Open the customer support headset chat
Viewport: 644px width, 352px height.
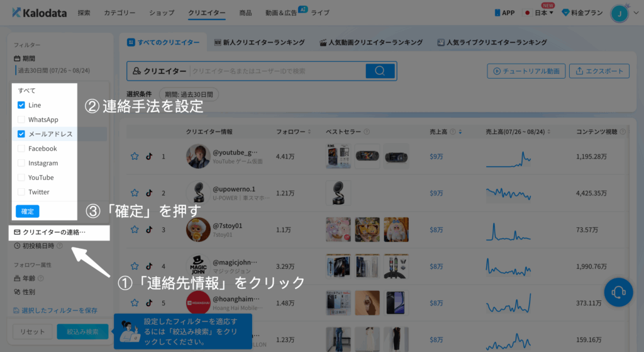(618, 292)
